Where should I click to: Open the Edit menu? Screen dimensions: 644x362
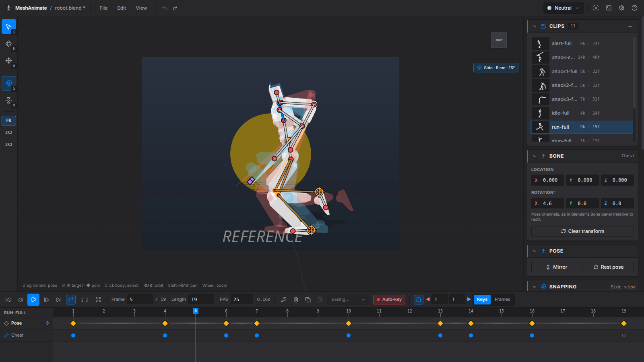pos(122,8)
